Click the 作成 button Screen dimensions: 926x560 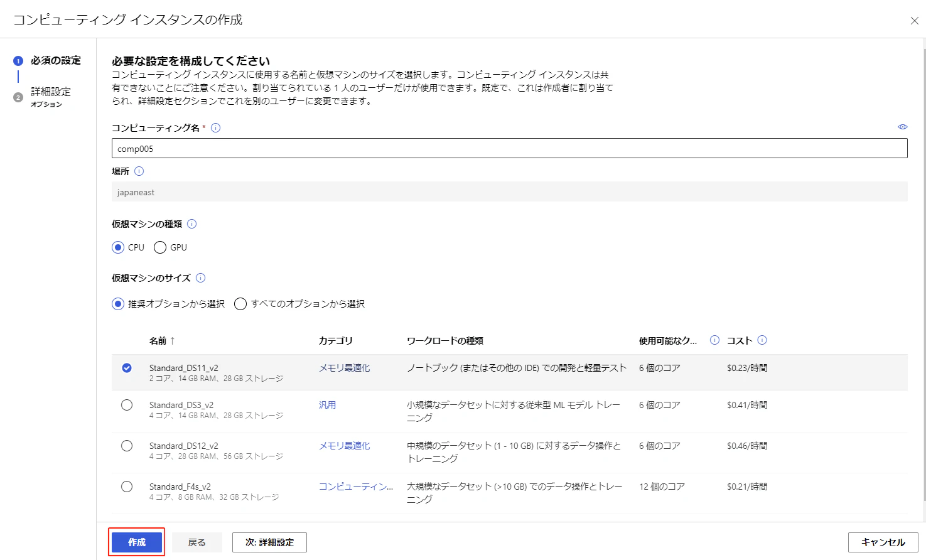tap(137, 542)
